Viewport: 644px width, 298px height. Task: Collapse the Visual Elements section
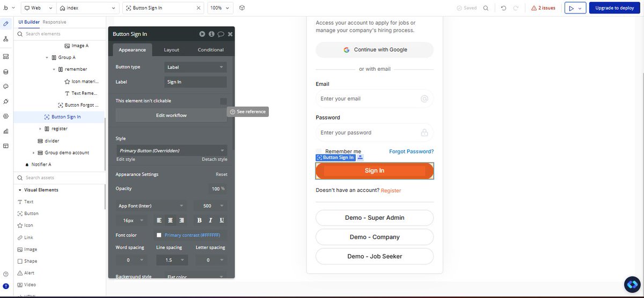19,190
